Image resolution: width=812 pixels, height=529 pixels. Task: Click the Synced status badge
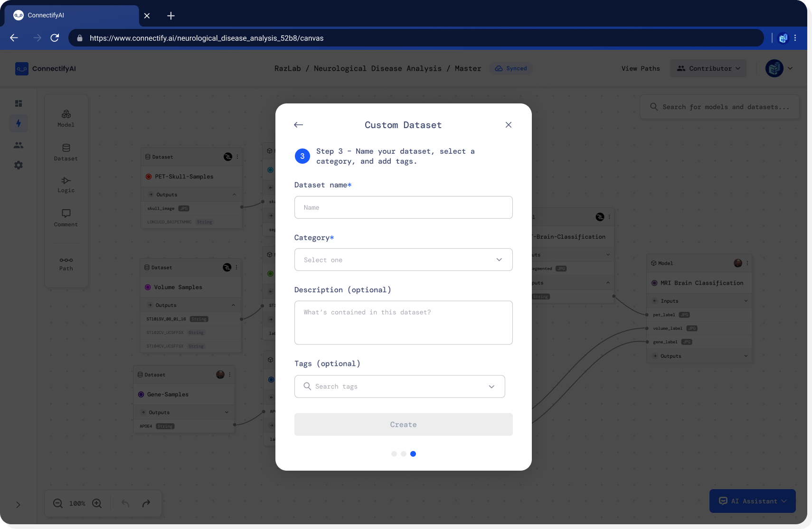tap(511, 68)
